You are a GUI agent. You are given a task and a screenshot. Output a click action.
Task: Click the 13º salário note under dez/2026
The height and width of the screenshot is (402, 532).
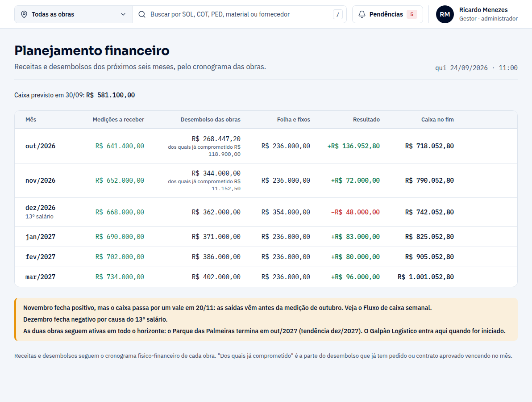[x=39, y=216]
